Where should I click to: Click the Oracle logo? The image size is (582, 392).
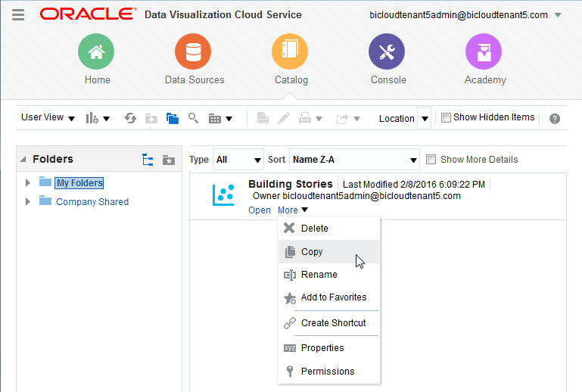[88, 14]
